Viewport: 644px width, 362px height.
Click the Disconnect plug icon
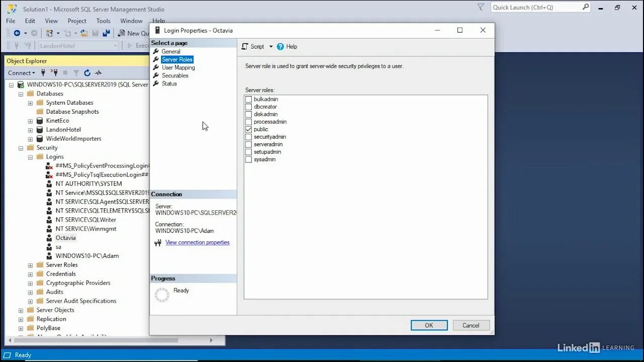click(x=54, y=73)
